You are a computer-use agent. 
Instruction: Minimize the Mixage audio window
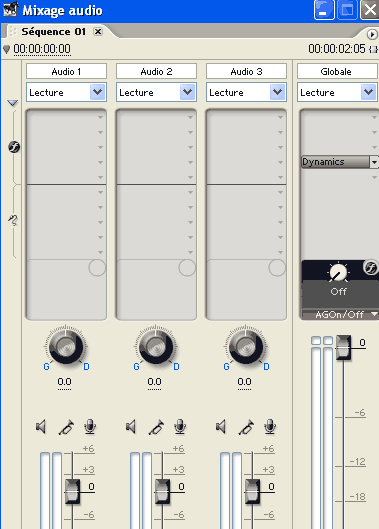click(324, 10)
